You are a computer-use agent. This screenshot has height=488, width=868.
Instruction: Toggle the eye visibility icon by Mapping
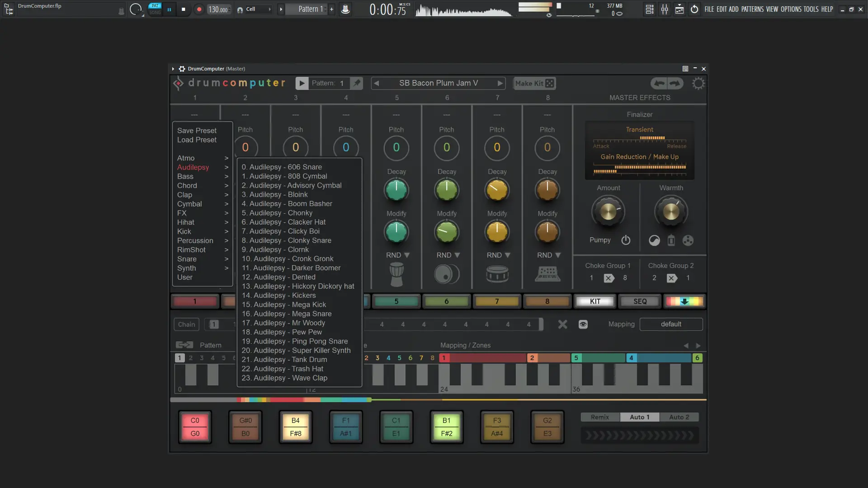pyautogui.click(x=583, y=324)
